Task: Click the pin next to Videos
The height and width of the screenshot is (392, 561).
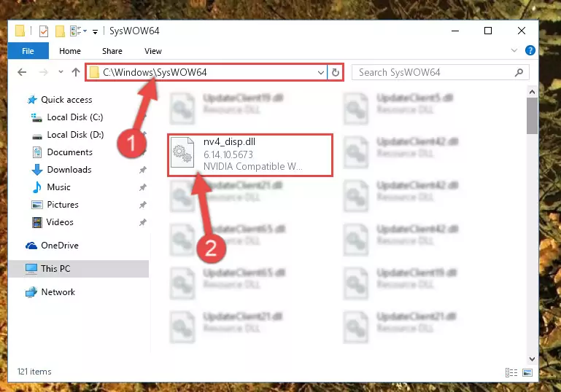Action: pyautogui.click(x=143, y=222)
